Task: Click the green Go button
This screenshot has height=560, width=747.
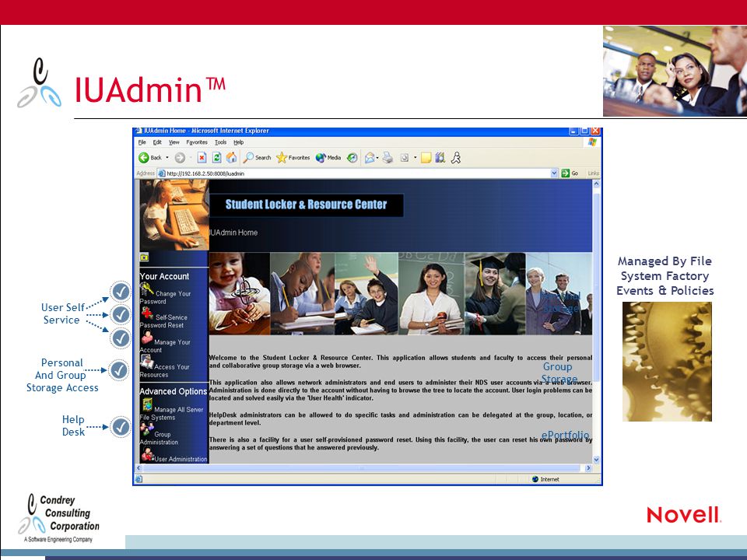Action: [x=570, y=173]
